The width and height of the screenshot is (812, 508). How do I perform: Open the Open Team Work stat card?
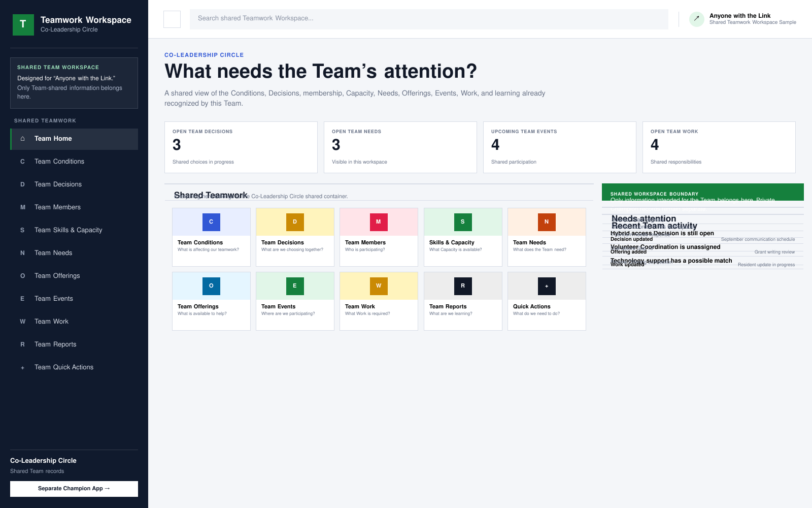point(719,147)
